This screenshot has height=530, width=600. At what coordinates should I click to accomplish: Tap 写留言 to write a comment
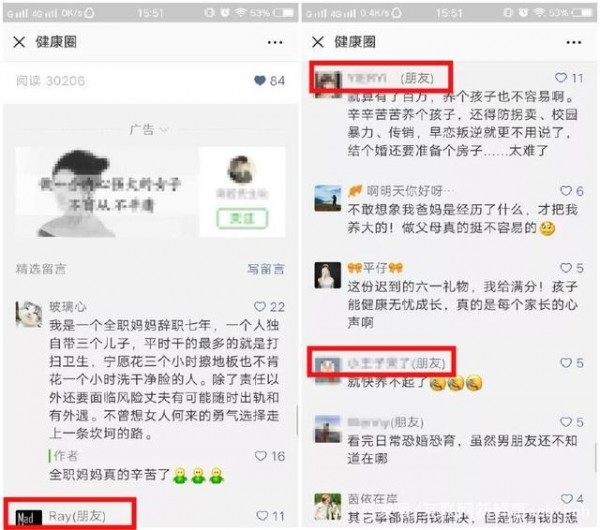(266, 269)
